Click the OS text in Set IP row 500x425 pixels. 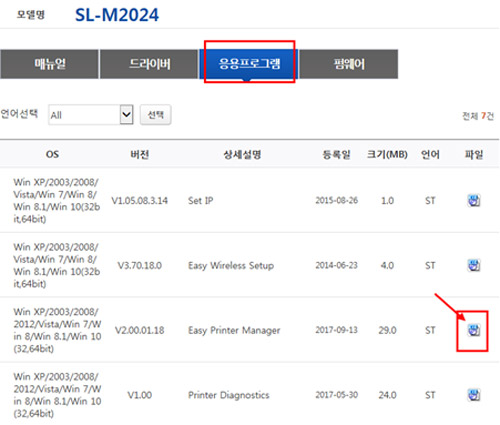coord(56,200)
